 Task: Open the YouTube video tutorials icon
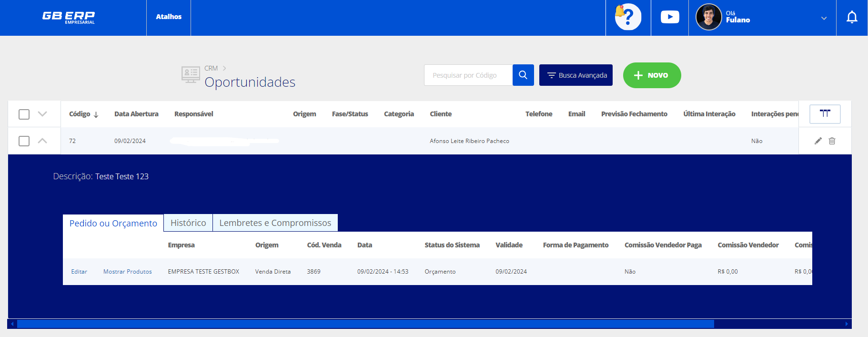[669, 17]
